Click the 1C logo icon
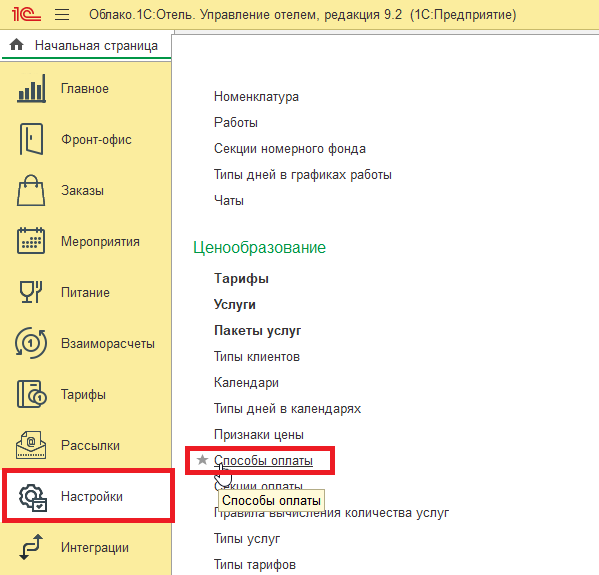 click(x=26, y=15)
